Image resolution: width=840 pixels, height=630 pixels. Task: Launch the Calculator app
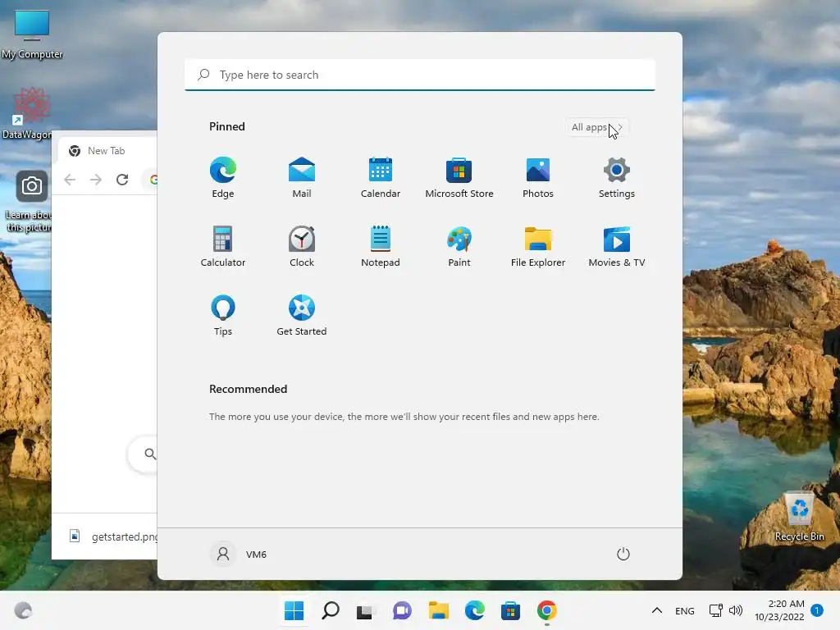(223, 246)
